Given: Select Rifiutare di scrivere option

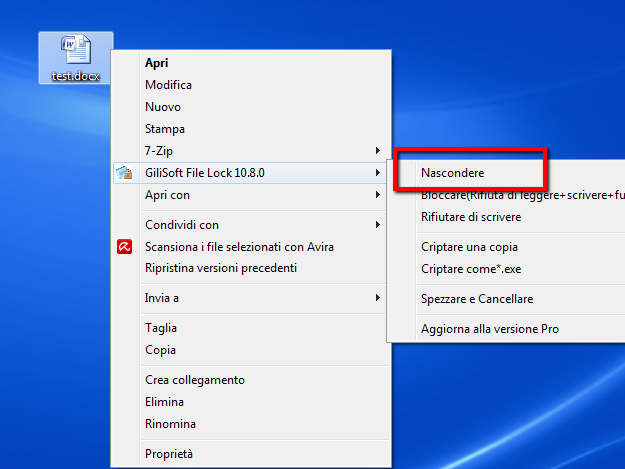Looking at the screenshot, I should pos(470,217).
